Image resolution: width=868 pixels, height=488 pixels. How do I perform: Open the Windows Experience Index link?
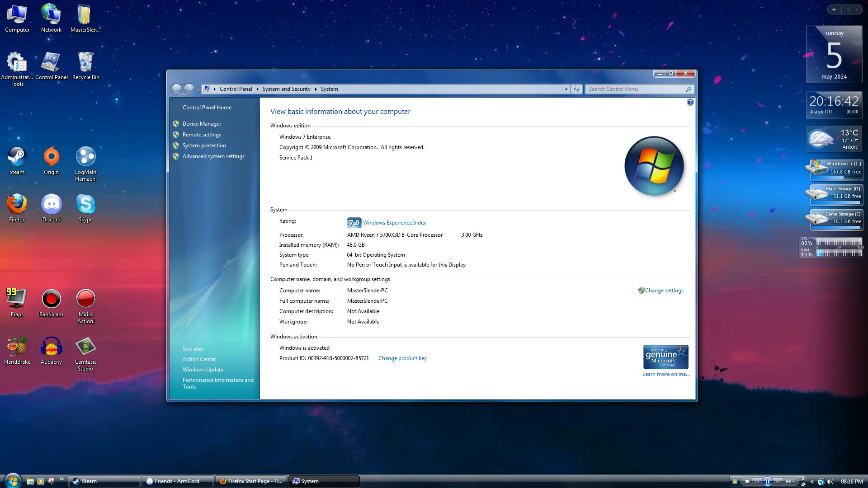click(x=394, y=223)
